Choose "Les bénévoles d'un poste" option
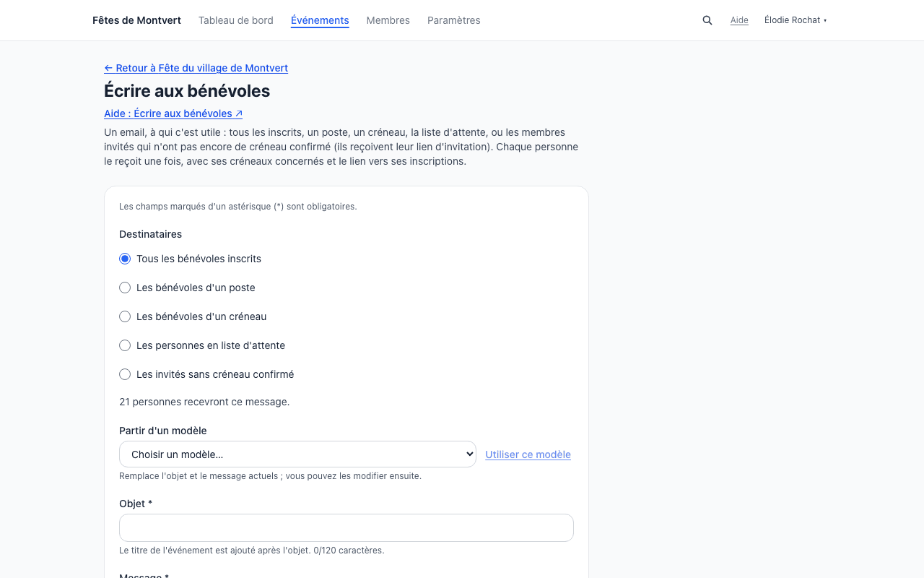924x578 pixels. point(125,288)
